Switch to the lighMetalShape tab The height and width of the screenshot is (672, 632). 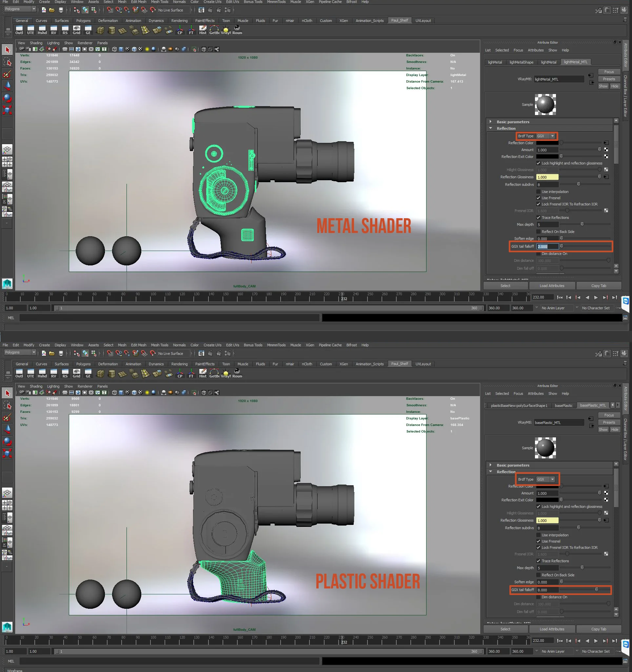coord(521,62)
